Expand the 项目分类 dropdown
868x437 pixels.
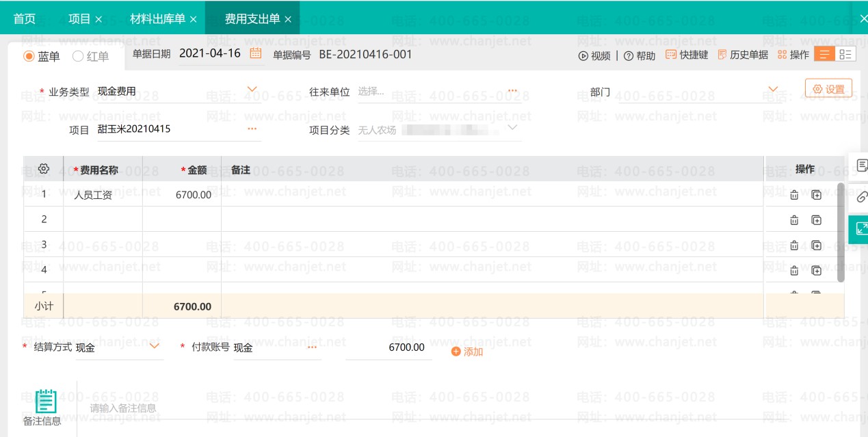(512, 127)
